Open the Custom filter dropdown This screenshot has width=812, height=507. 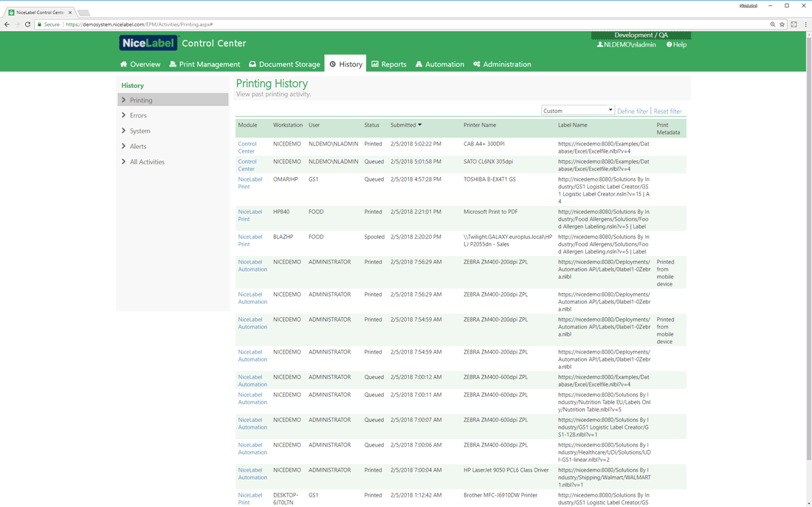coord(578,110)
